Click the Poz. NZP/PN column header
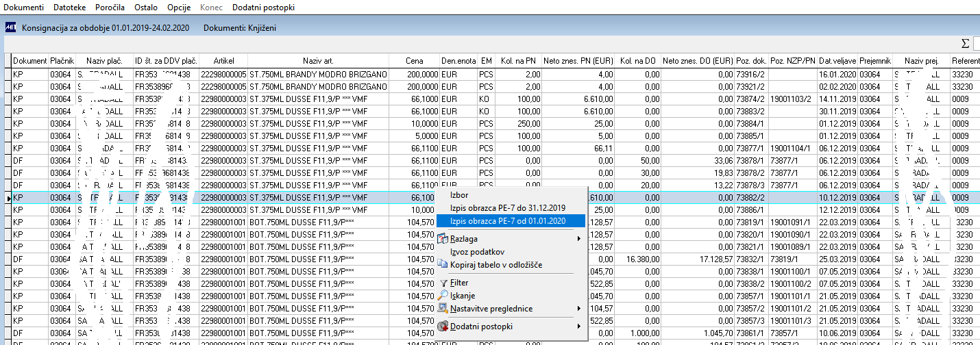Viewport: 980px width, 345px height. click(x=793, y=61)
